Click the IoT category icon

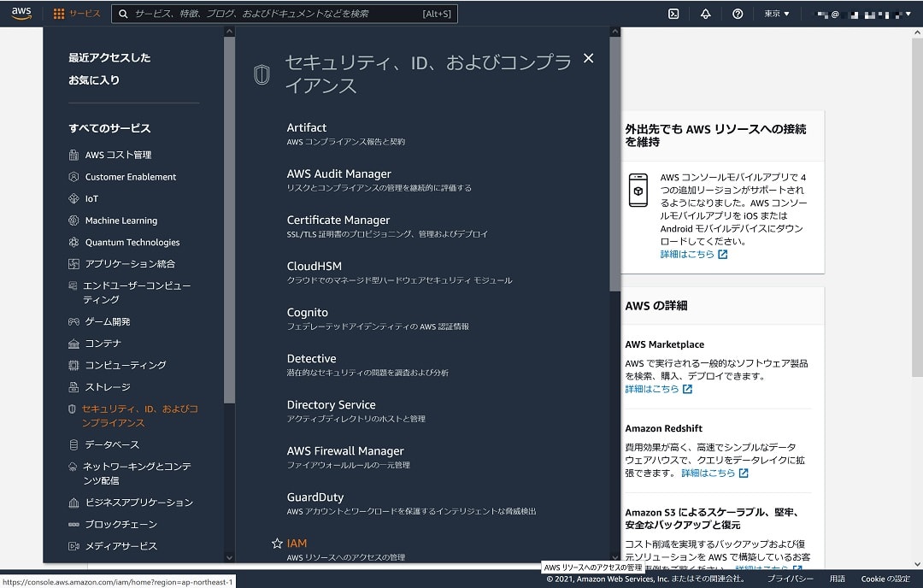73,198
